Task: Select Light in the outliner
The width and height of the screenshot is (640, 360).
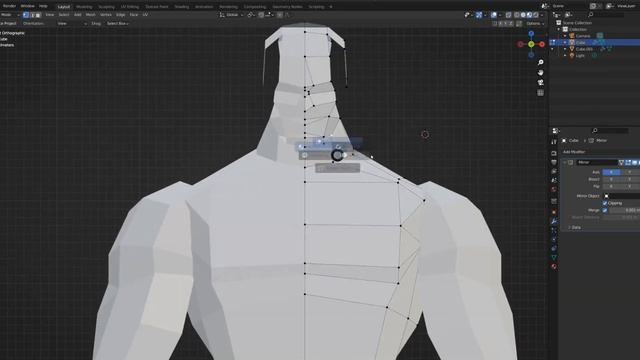Action: [580, 56]
